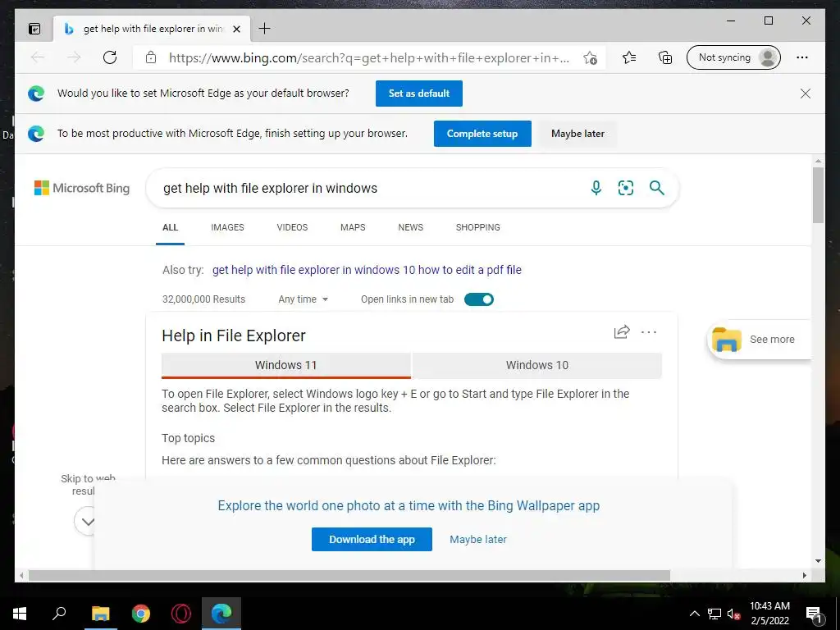This screenshot has width=840, height=630.
Task: Switch to the IMAGES tab
Action: point(227,227)
